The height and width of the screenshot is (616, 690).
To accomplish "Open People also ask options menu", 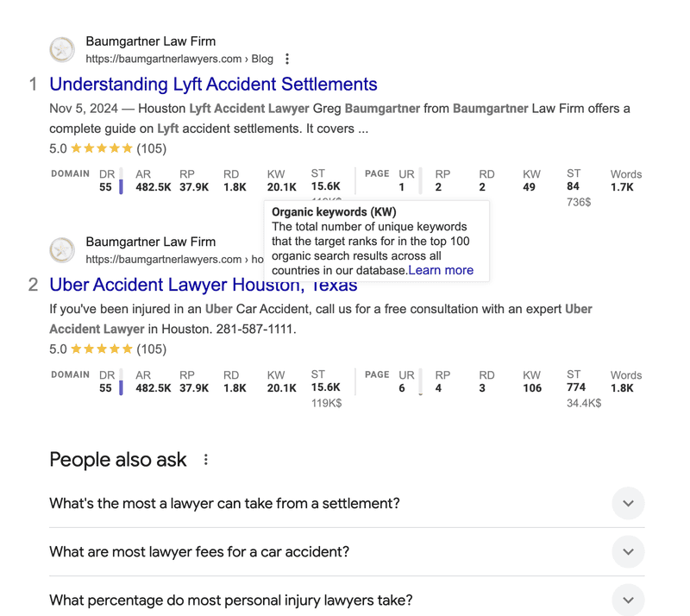I will (x=206, y=460).
